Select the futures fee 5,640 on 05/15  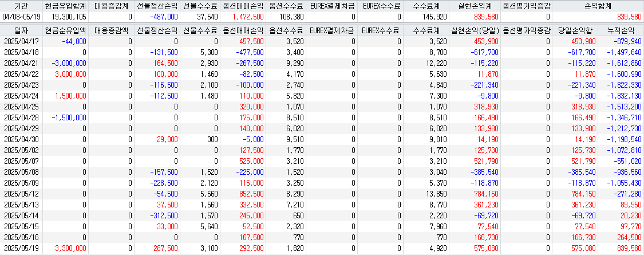coord(210,226)
